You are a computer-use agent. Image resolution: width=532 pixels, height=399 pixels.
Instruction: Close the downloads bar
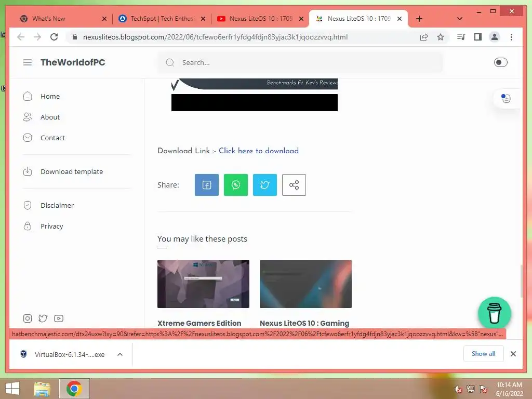(513, 354)
